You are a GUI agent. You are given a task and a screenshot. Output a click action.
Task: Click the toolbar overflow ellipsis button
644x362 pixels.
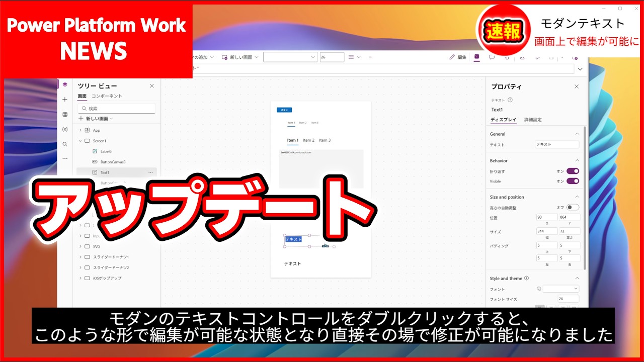point(371,57)
